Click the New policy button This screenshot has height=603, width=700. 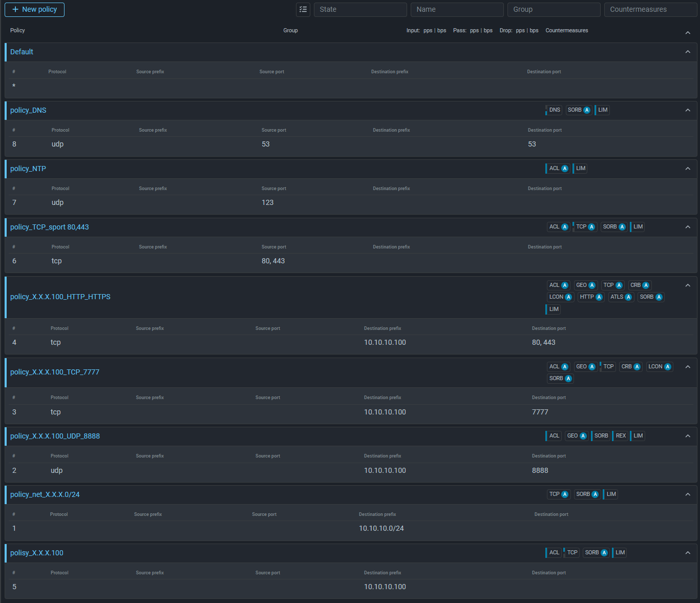point(34,9)
